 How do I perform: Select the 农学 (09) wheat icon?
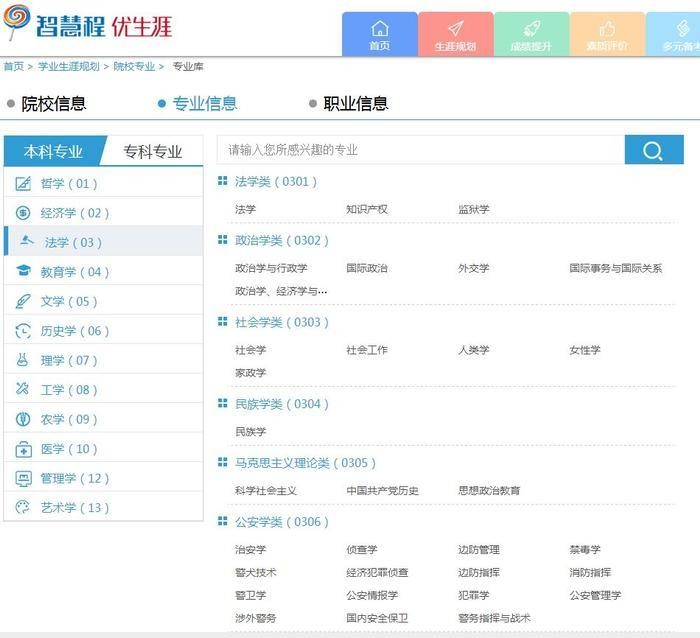click(23, 419)
